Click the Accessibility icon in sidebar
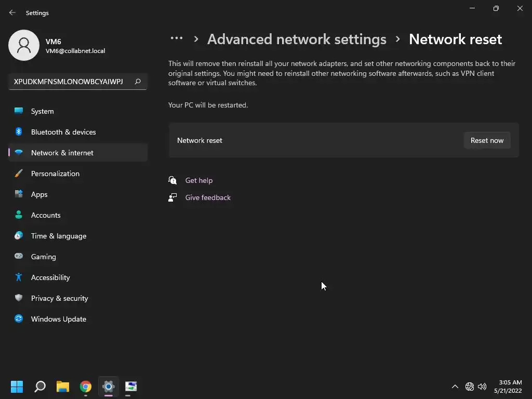The width and height of the screenshot is (532, 399). [19, 277]
